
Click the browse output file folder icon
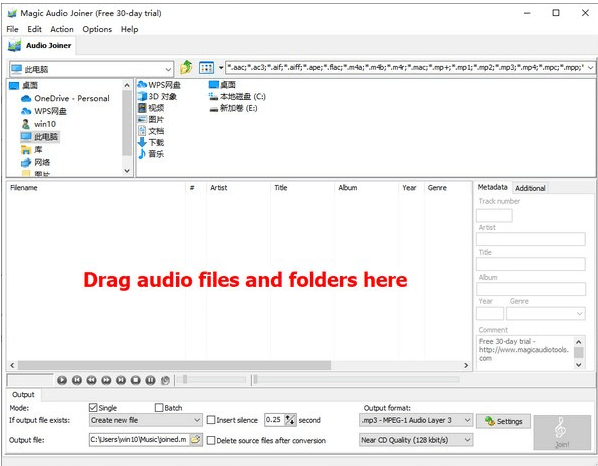196,440
